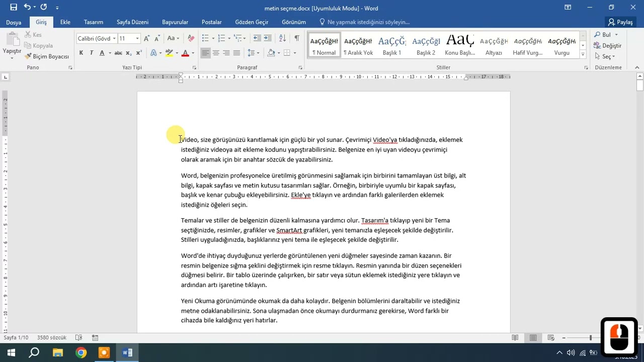The image size is (644, 362).
Task: Apply red font color button
Action: [185, 53]
